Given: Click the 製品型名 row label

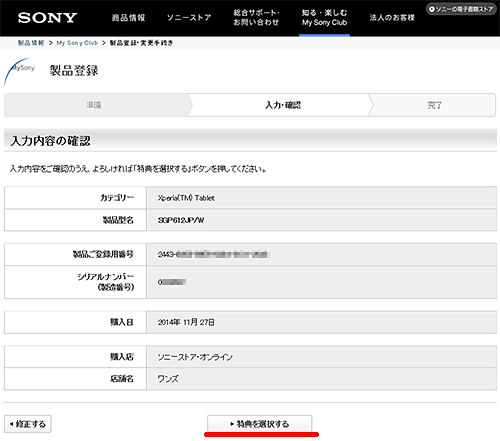Looking at the screenshot, I should (x=118, y=220).
